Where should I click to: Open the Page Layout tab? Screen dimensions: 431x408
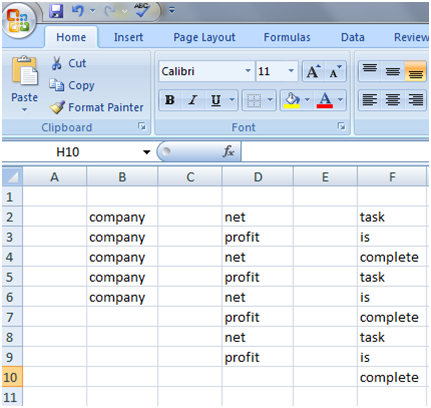(204, 37)
